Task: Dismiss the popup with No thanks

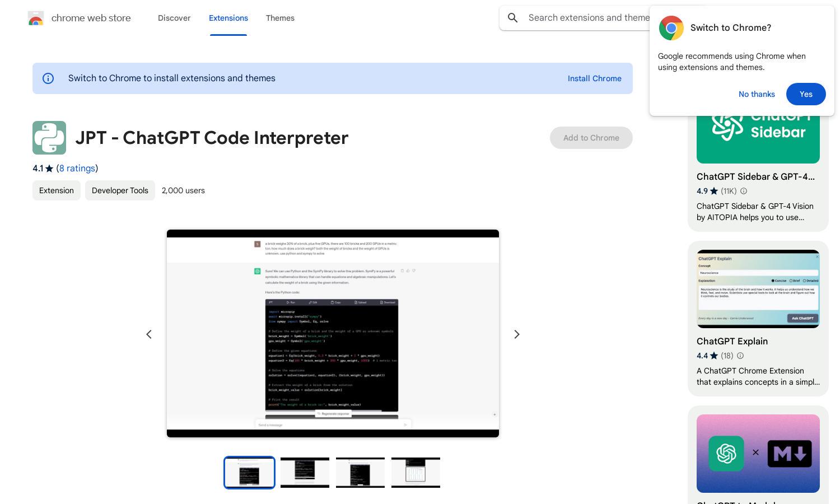Action: tap(757, 94)
